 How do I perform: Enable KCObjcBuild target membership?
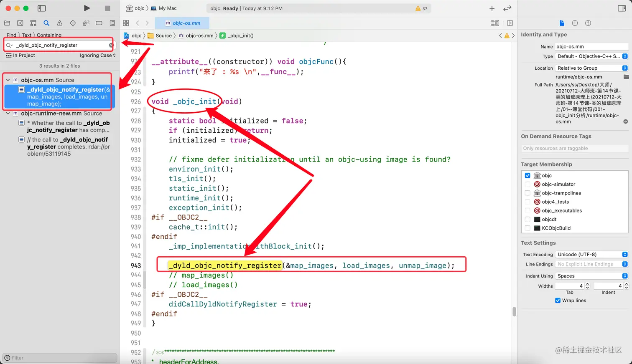coord(528,228)
